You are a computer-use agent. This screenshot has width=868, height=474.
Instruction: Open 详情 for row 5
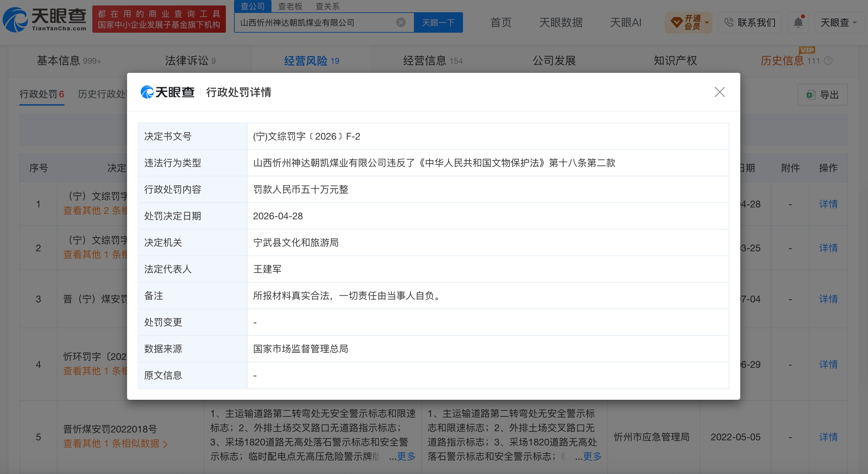pos(828,437)
